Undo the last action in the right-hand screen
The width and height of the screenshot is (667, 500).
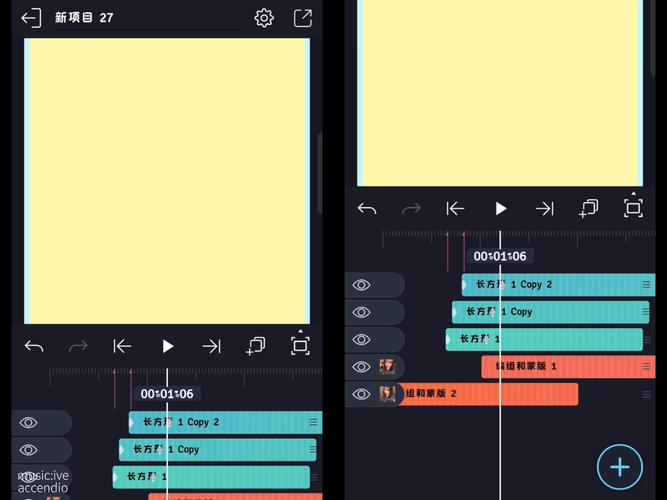[x=367, y=209]
